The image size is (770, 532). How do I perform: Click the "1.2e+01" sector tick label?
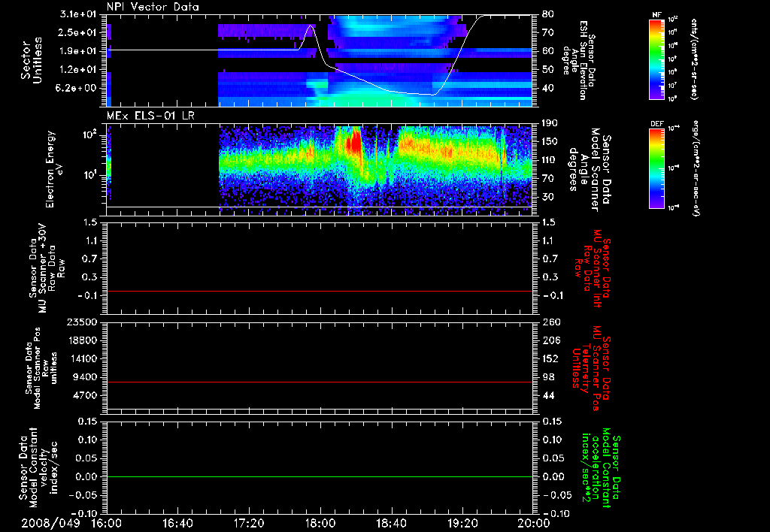click(79, 70)
